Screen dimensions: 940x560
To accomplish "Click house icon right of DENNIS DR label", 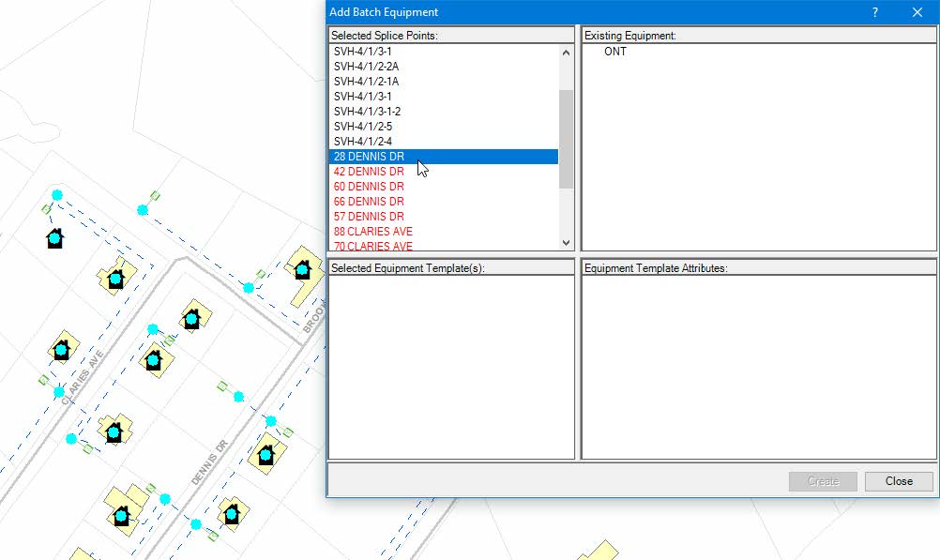I will click(x=265, y=455).
